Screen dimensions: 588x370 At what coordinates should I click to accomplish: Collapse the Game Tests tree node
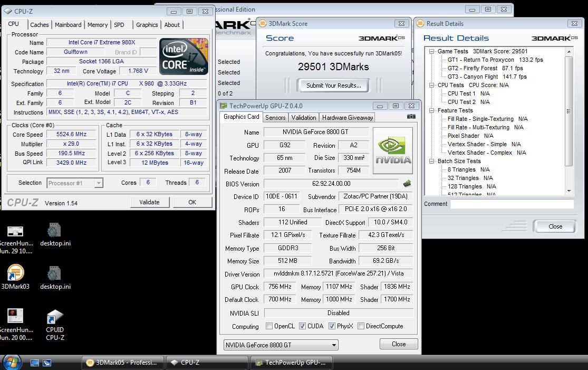[x=431, y=51]
